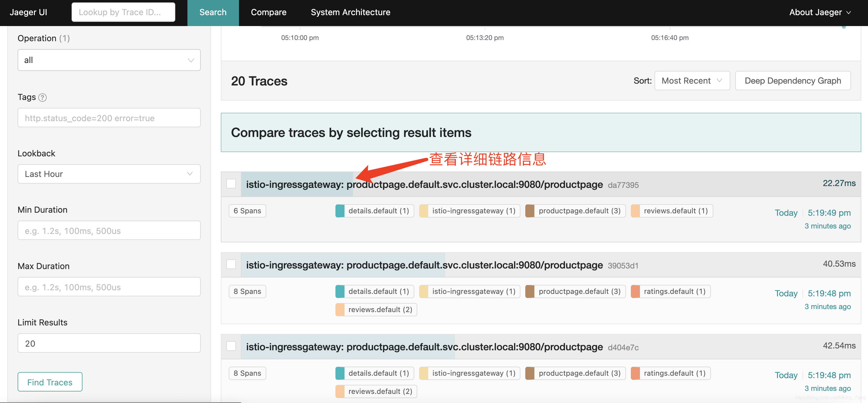Click the About Jaeger chevron icon
The image size is (868, 403).
(x=849, y=12)
